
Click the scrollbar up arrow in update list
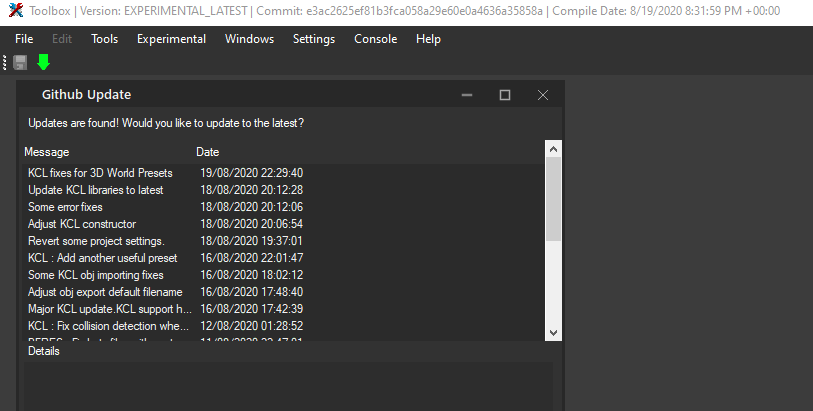pyautogui.click(x=553, y=149)
